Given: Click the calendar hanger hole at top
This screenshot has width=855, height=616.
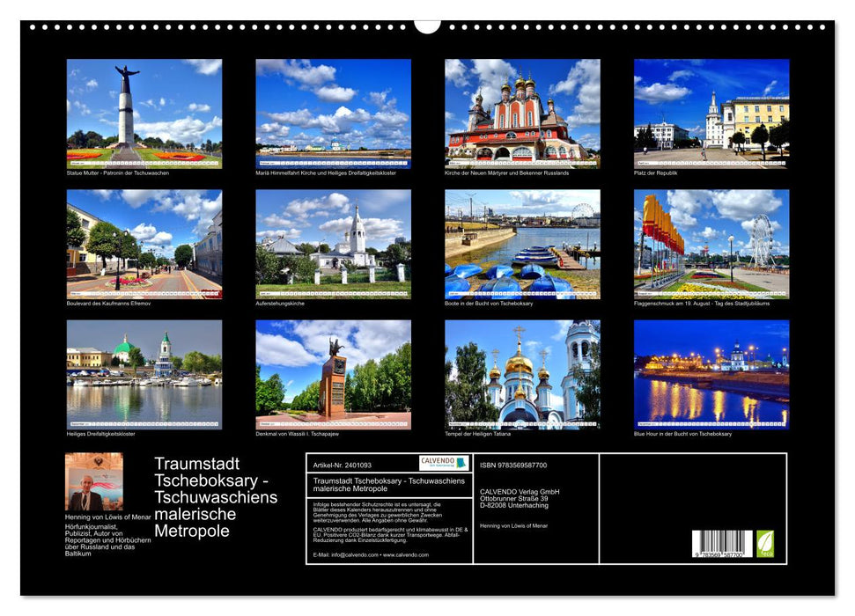Looking at the screenshot, I should 428,25.
